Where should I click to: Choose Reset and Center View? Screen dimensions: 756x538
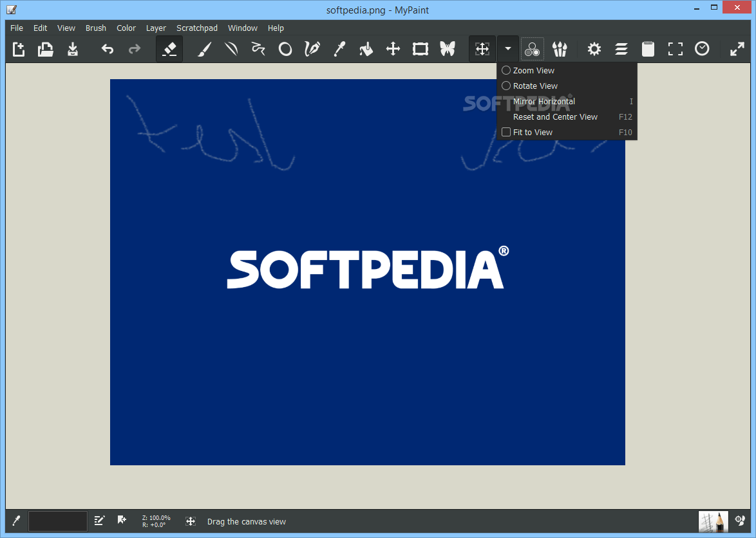pyautogui.click(x=554, y=116)
